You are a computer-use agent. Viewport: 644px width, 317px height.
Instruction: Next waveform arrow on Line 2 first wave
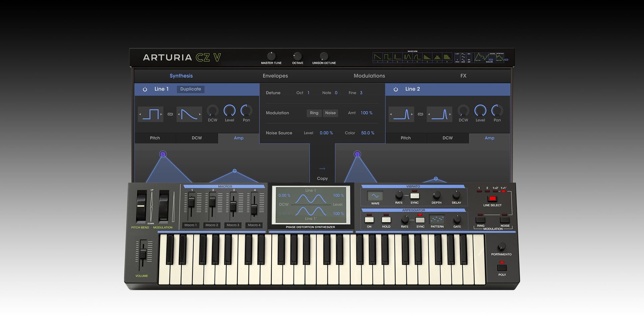click(412, 114)
